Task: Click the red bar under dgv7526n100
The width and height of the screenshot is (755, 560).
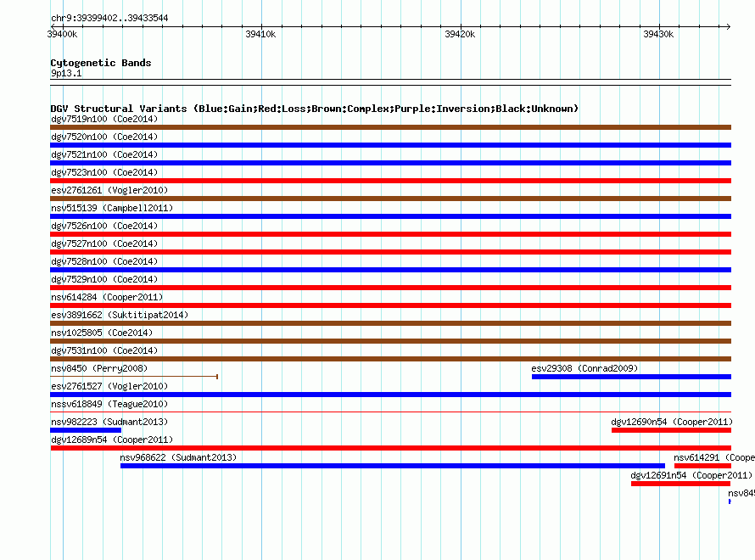Action: coord(390,234)
